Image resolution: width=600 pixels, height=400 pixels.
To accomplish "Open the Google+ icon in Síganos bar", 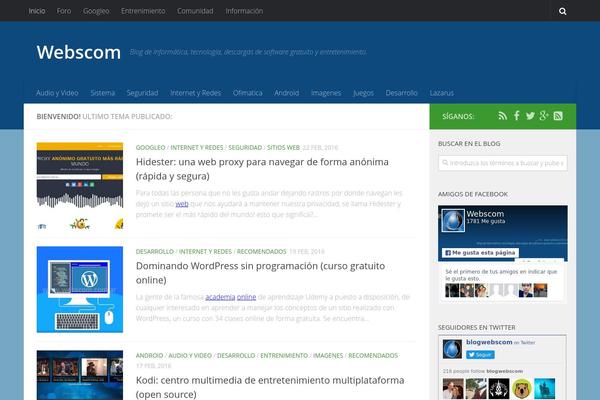I will point(544,116).
